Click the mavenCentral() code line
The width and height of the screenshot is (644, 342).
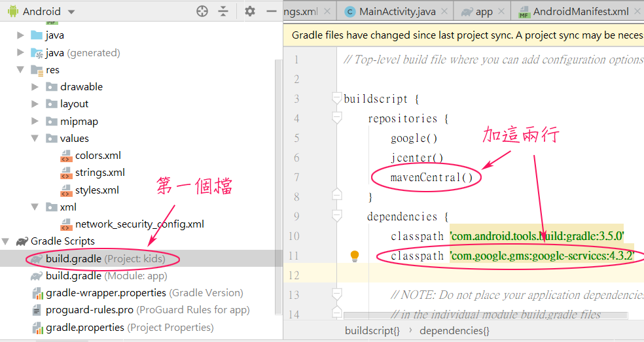432,177
